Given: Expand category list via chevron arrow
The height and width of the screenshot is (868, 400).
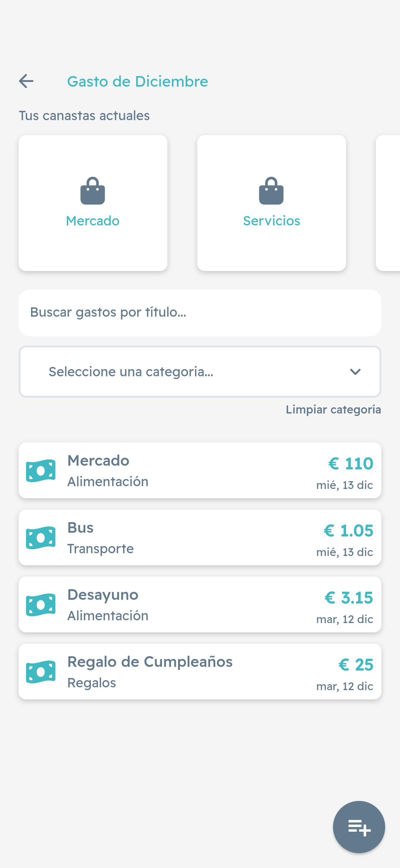Looking at the screenshot, I should click(x=355, y=372).
